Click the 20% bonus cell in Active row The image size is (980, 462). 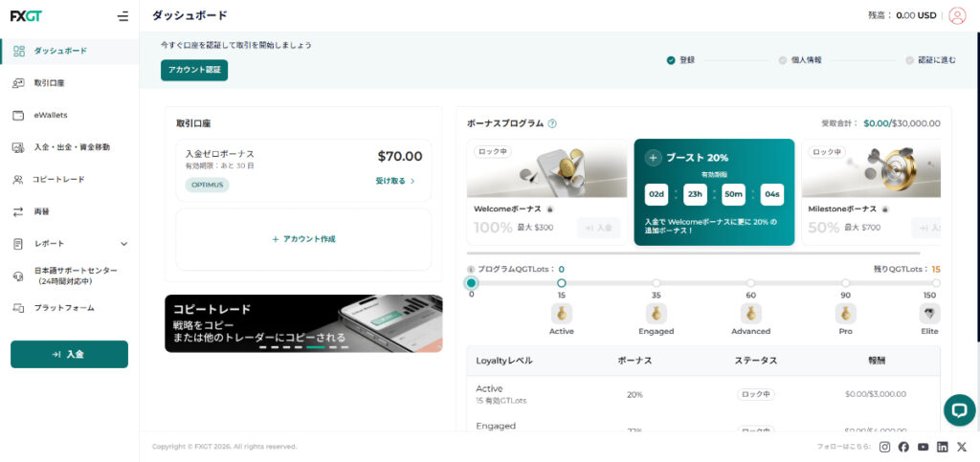[635, 395]
